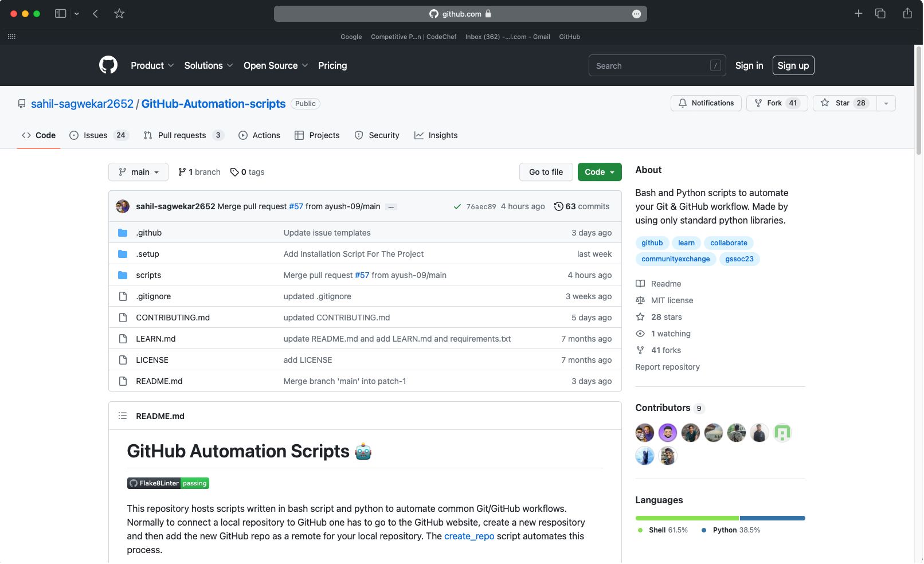Star the repository

pyautogui.click(x=845, y=103)
